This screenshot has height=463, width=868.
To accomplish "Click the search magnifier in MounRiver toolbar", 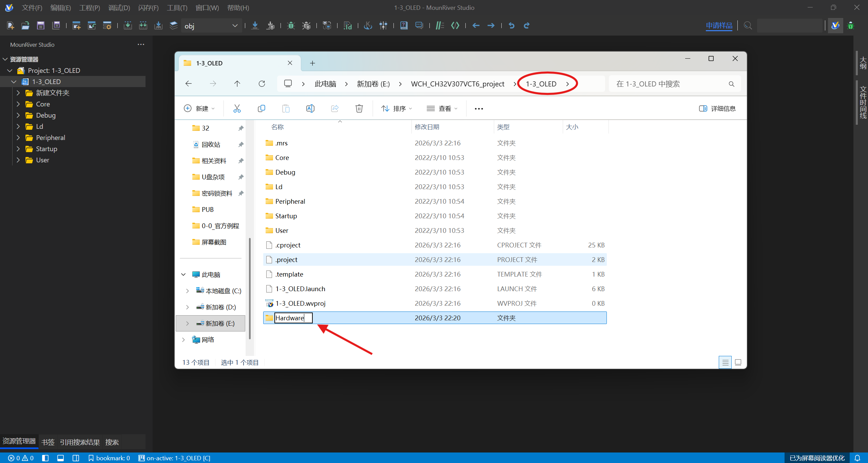I will [748, 25].
